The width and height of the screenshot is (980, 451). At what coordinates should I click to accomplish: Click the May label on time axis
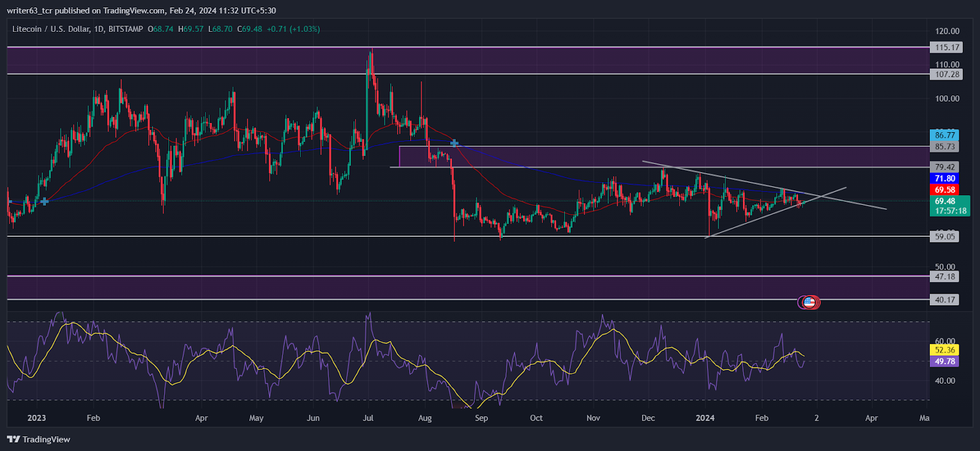(256, 418)
